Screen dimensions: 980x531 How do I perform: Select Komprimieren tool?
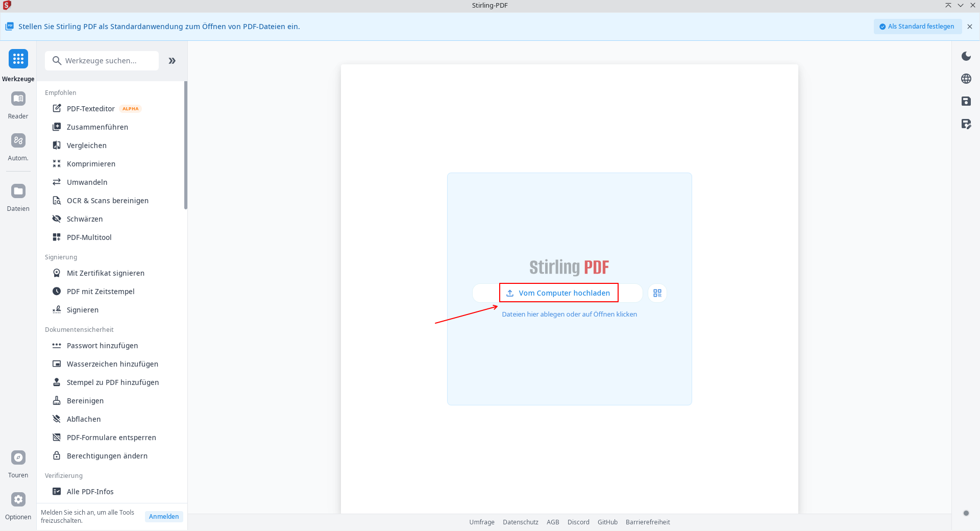point(91,164)
